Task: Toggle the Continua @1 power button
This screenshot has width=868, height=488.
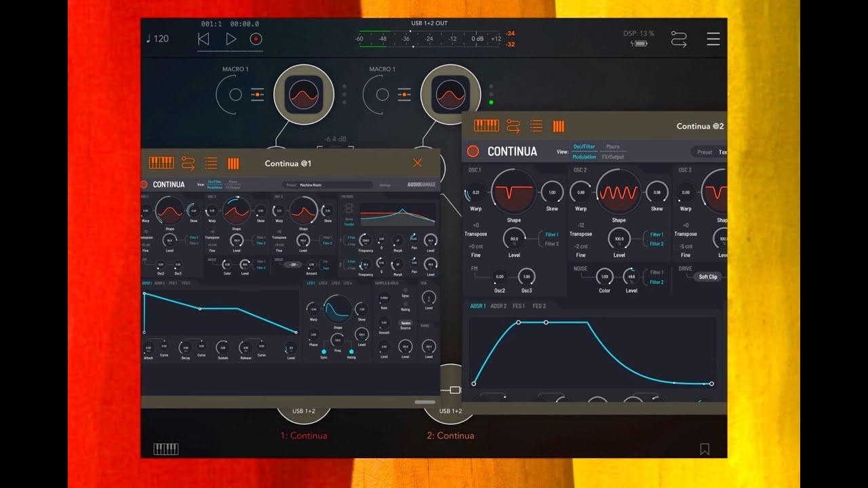Action: (144, 184)
